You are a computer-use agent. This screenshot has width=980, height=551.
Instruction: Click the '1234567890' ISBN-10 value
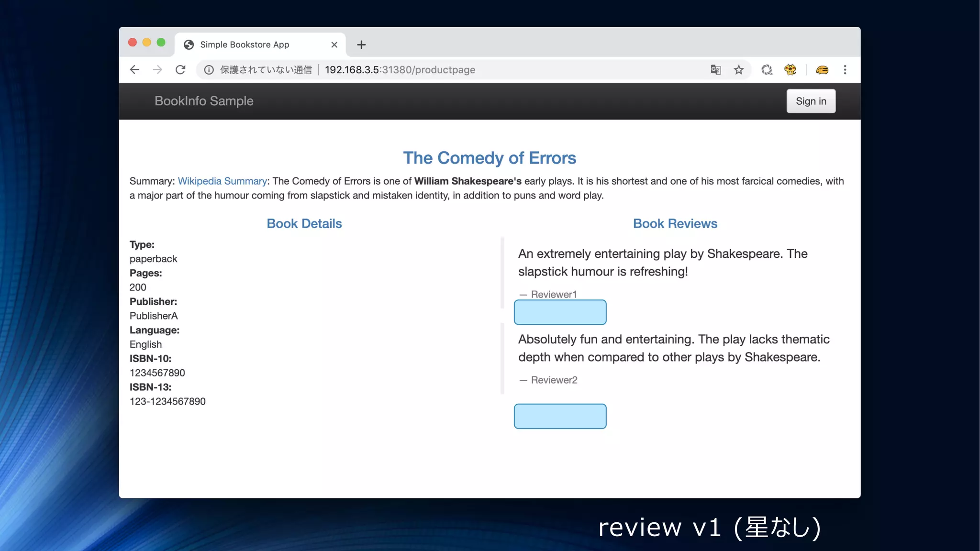pos(157,373)
